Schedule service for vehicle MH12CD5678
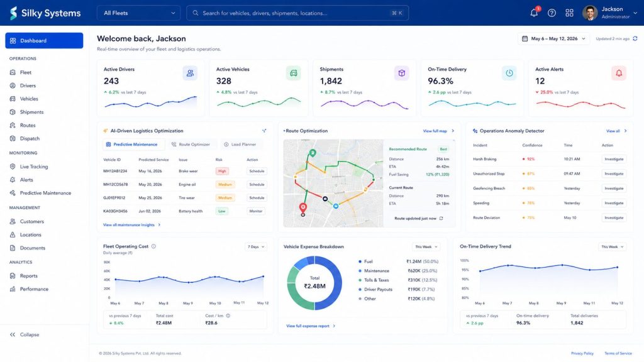Viewport: 644px width, 362px height. [x=257, y=185]
